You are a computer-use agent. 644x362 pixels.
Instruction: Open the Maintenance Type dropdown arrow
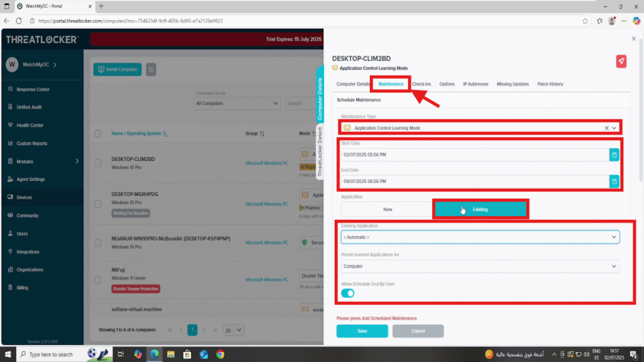click(x=614, y=128)
